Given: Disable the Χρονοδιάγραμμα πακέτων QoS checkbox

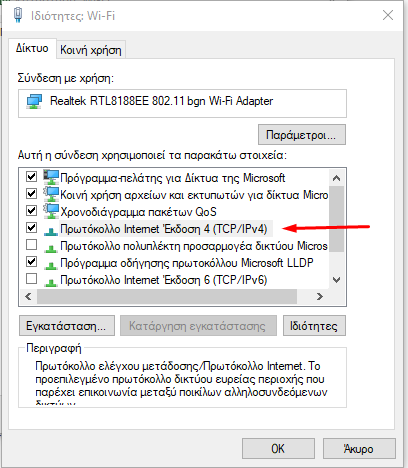Looking at the screenshot, I should [31, 210].
